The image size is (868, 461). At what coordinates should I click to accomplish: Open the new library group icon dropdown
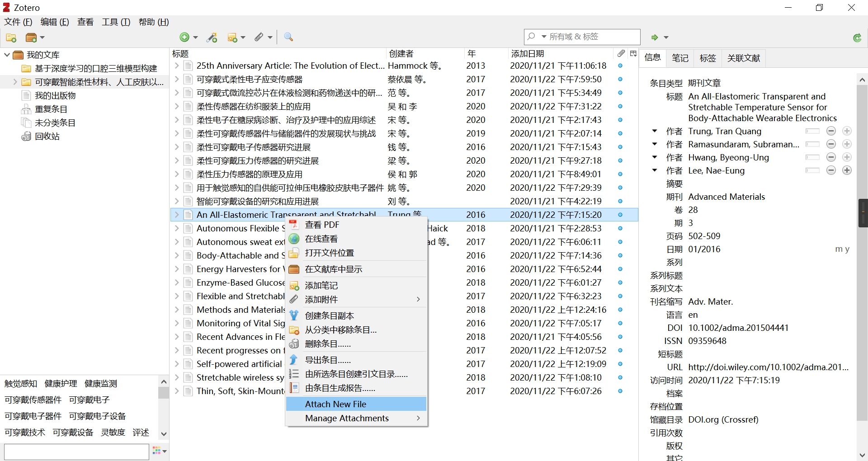(x=36, y=38)
